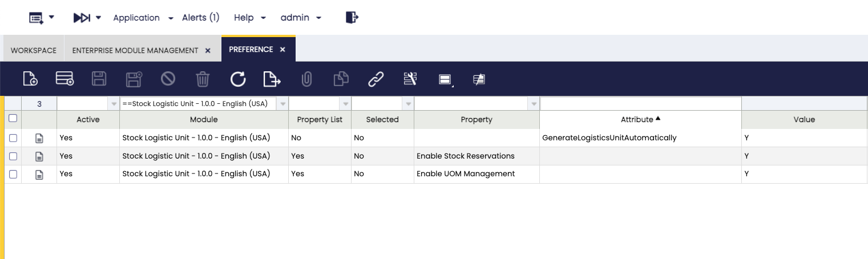868x259 pixels.
Task: Click the logout icon in top bar
Action: (352, 18)
